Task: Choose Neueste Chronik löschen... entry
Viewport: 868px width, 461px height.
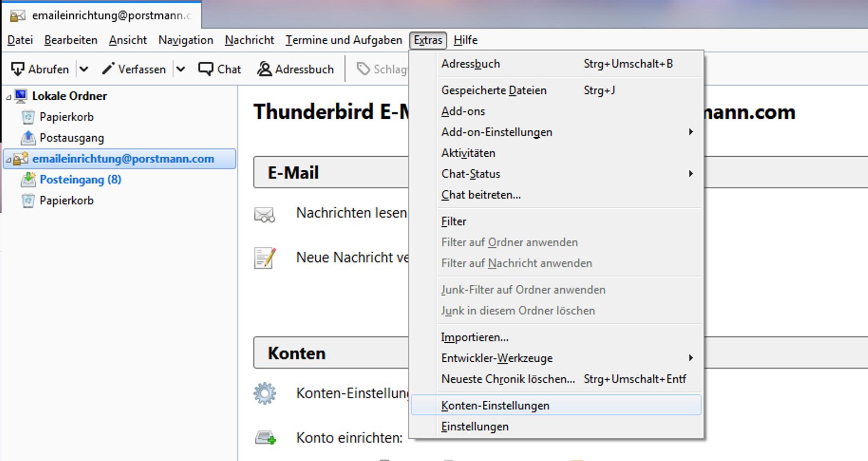Action: click(556, 379)
